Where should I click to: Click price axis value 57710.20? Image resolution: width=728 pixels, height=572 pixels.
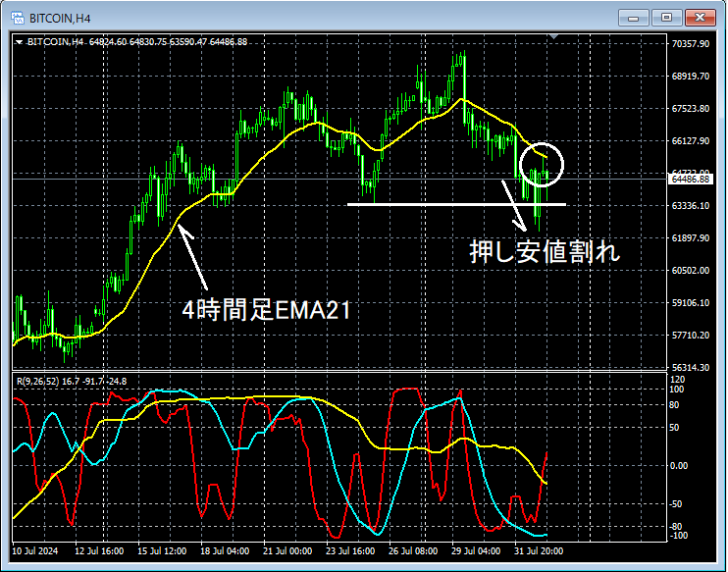(x=691, y=336)
